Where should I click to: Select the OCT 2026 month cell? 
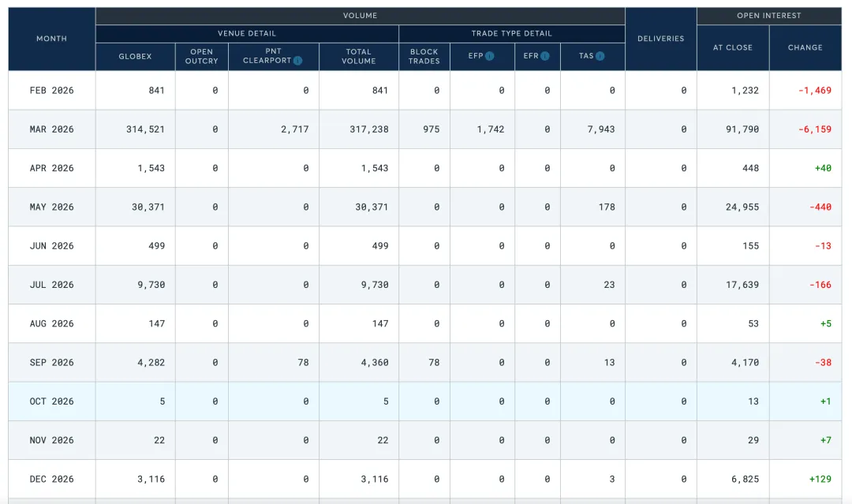coord(51,401)
